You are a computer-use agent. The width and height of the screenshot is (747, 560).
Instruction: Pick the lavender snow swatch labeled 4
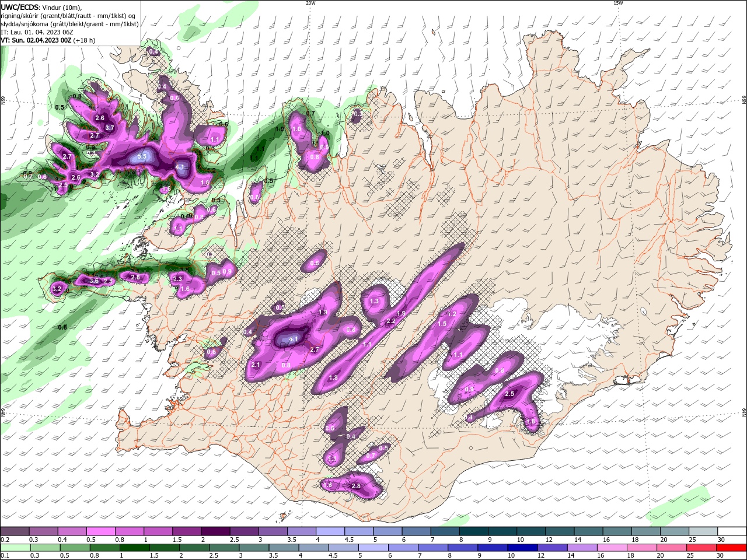pos(330,531)
